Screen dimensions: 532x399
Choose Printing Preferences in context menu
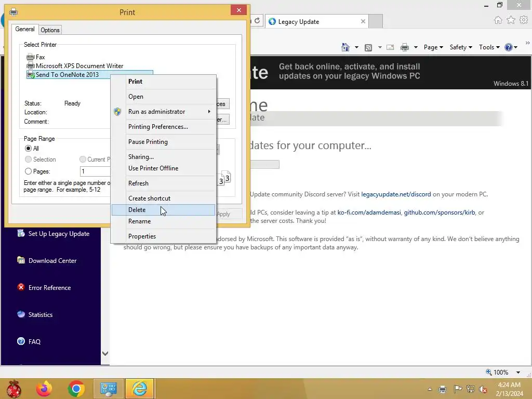pyautogui.click(x=164, y=127)
